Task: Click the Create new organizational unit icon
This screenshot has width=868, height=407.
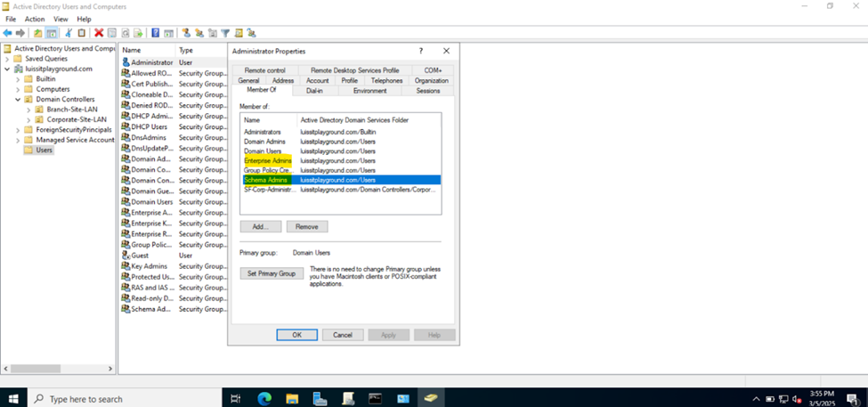Action: (x=213, y=33)
